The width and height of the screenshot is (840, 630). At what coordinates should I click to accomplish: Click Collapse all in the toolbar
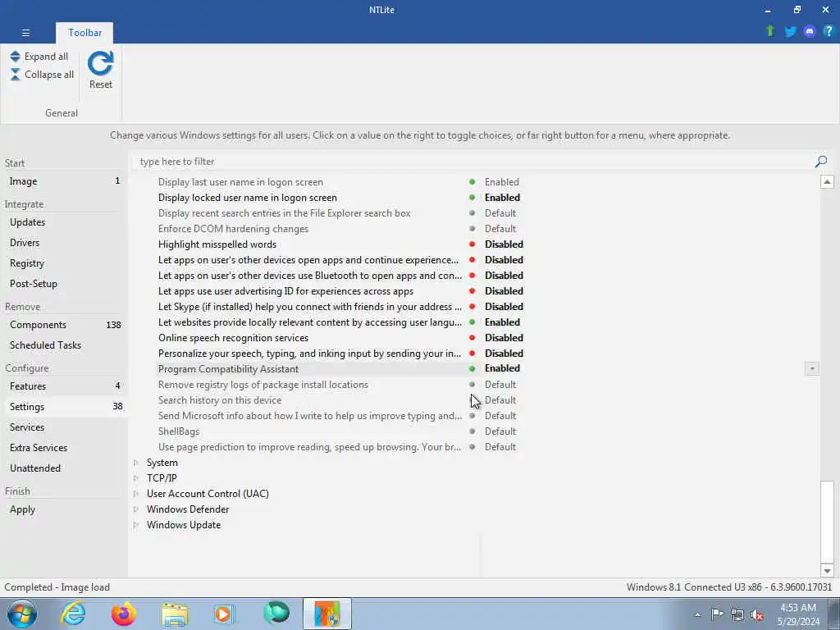(x=42, y=75)
